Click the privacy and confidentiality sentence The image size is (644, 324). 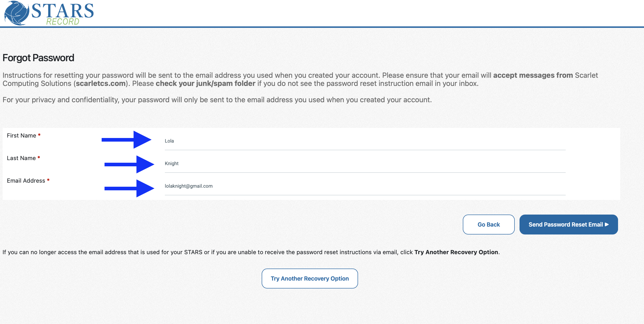tap(217, 100)
